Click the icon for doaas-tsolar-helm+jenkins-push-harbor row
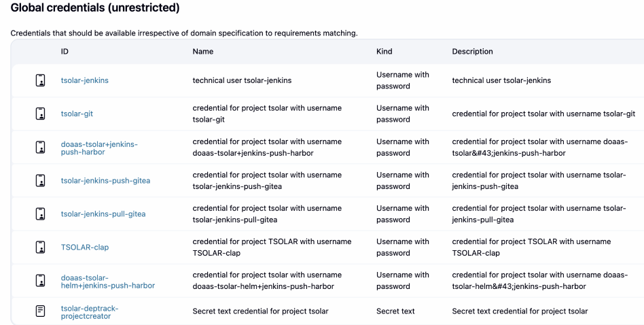644x325 pixels. coord(40,280)
